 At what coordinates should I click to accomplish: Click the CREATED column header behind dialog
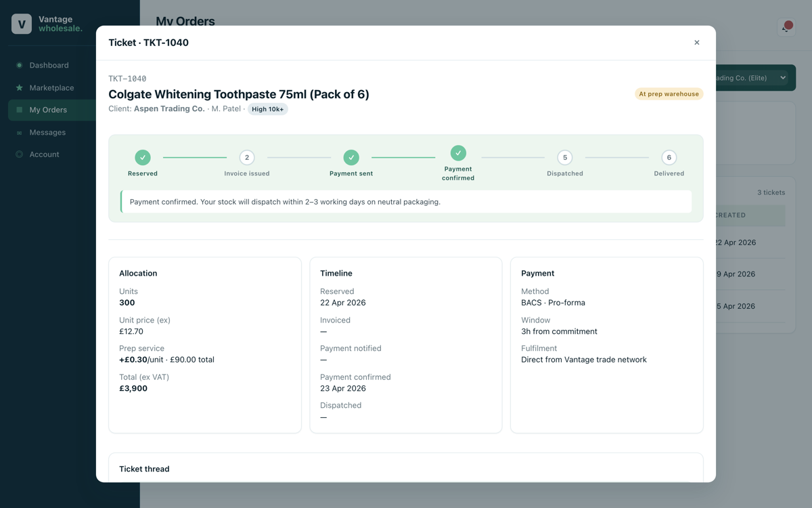click(730, 215)
